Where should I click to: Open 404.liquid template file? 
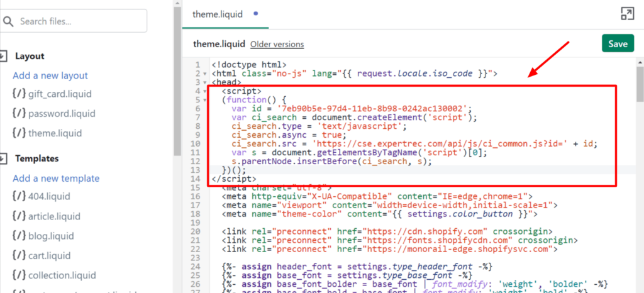(x=49, y=196)
